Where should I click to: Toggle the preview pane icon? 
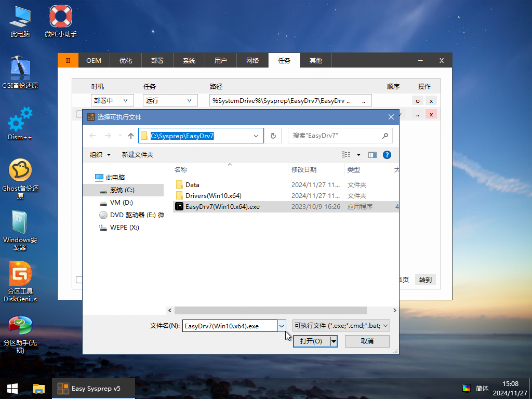[x=373, y=155]
